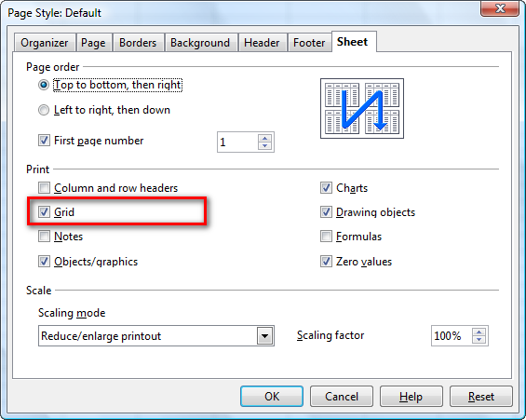Open the Scaling mode dropdown
The height and width of the screenshot is (420, 526).
coord(265,336)
